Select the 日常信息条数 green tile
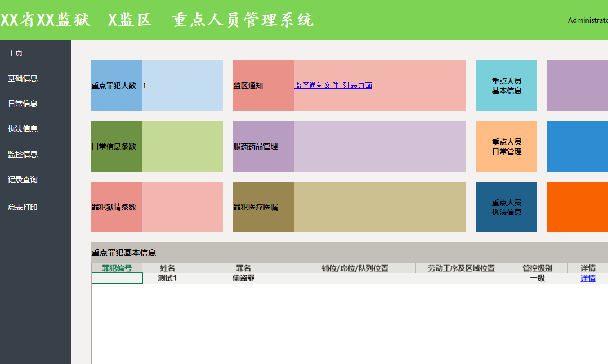 tap(117, 146)
